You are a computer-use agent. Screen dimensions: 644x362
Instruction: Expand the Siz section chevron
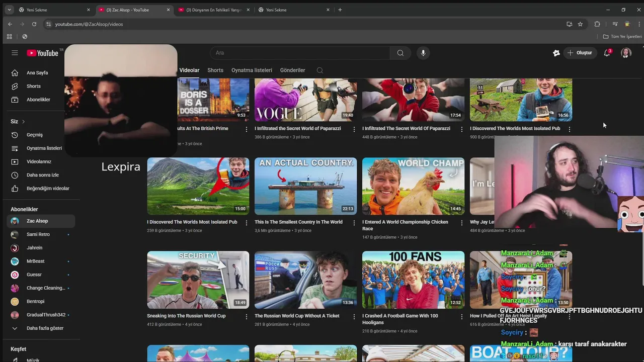point(23,122)
